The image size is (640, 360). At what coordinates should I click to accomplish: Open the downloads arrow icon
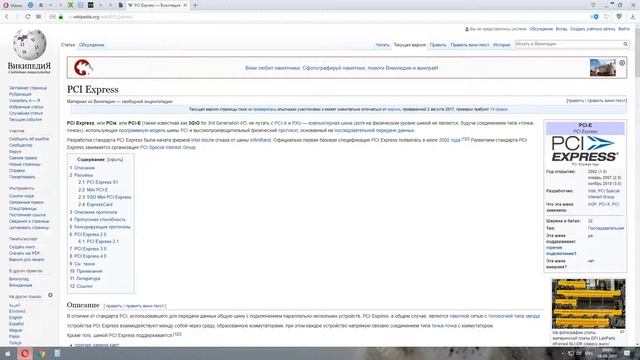pyautogui.click(x=633, y=17)
